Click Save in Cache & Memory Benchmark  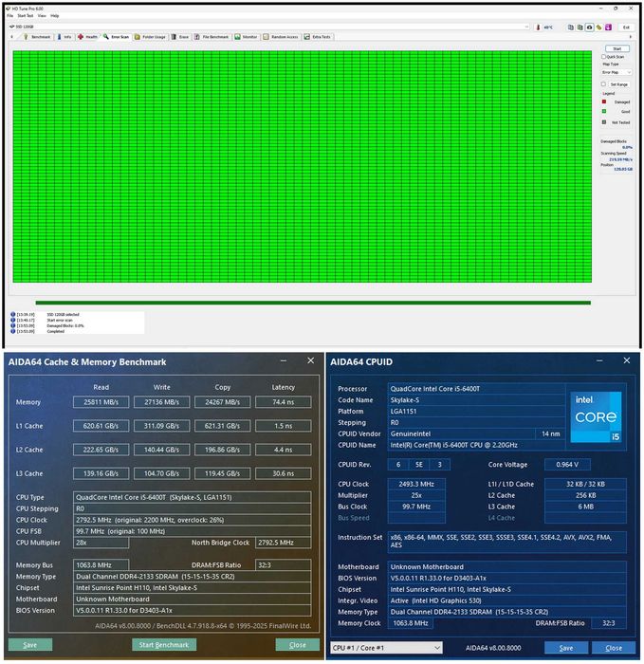[x=30, y=644]
